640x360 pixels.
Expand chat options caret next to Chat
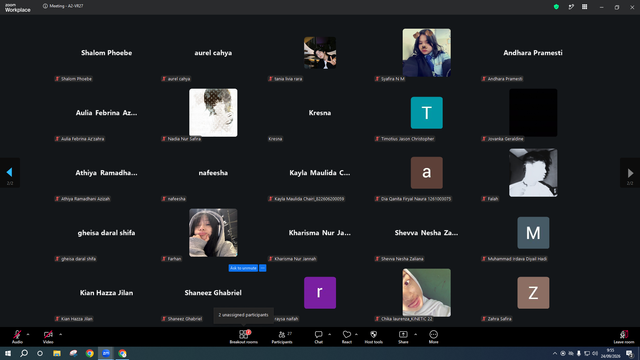[329, 334]
